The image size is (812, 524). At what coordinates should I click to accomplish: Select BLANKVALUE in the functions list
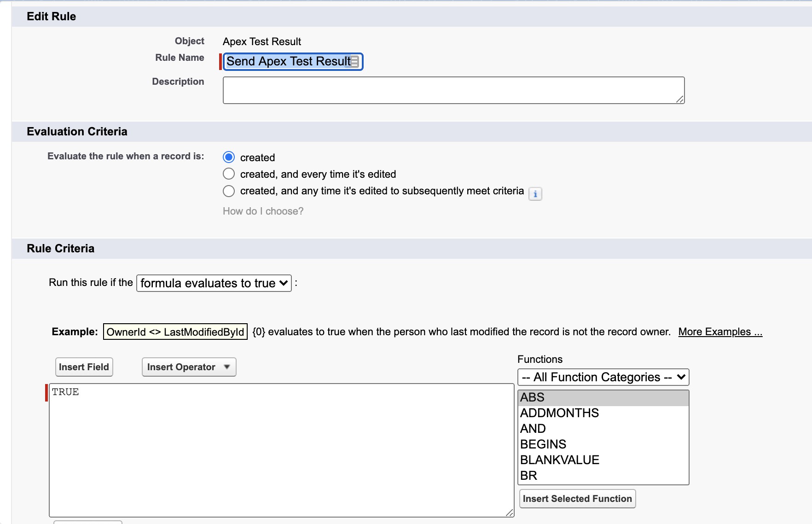coord(603,460)
